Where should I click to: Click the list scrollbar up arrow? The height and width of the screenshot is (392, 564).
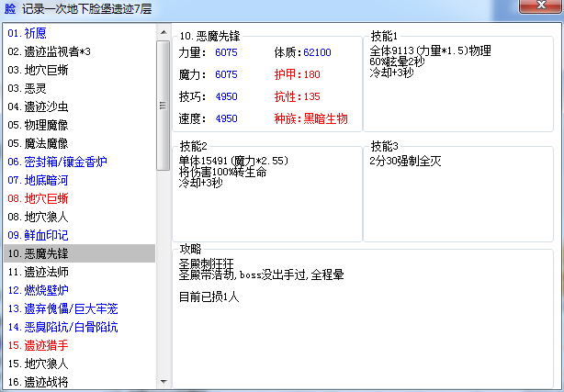point(164,32)
